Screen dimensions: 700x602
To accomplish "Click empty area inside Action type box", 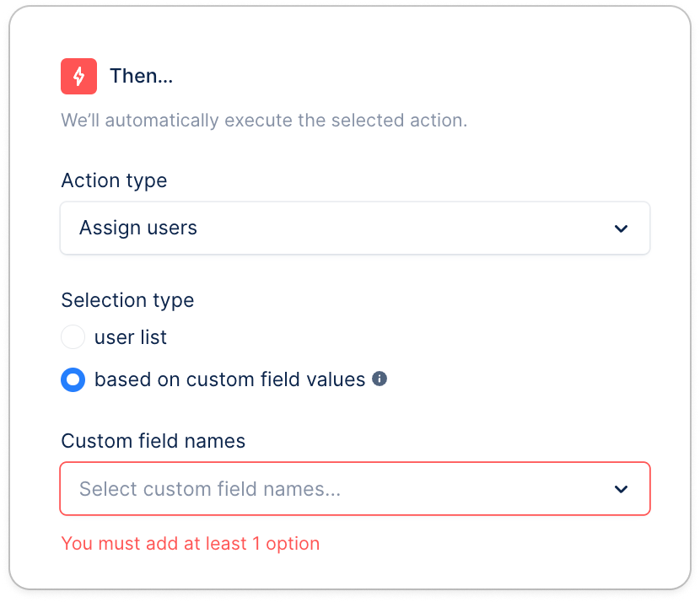I will pyautogui.click(x=401, y=228).
